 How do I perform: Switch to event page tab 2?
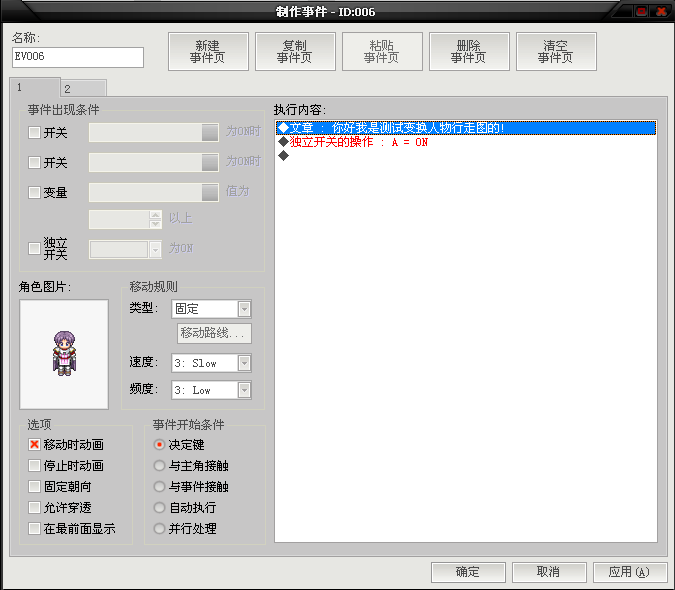tap(84, 89)
